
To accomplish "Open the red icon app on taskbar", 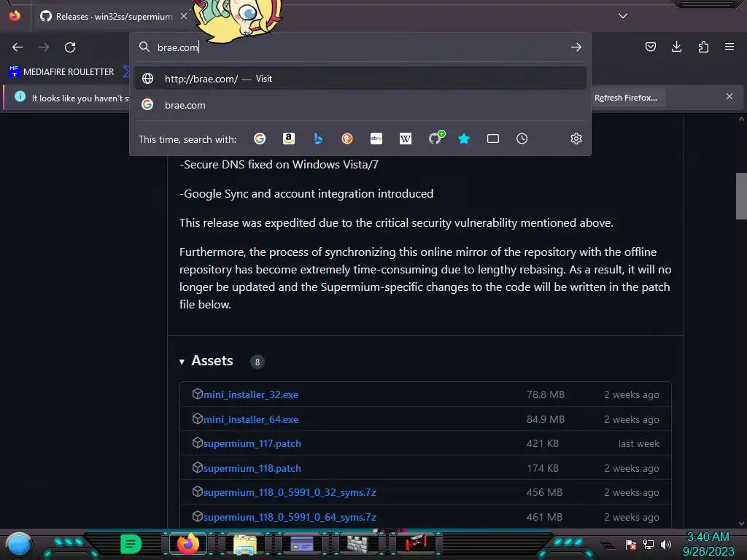I will (x=415, y=542).
